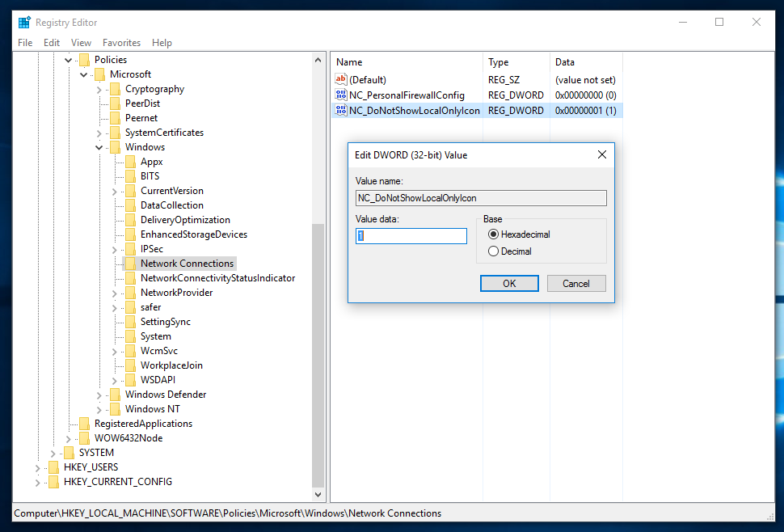Click the Cryptography folder icon
This screenshot has width=784, height=532.
coord(115,89)
